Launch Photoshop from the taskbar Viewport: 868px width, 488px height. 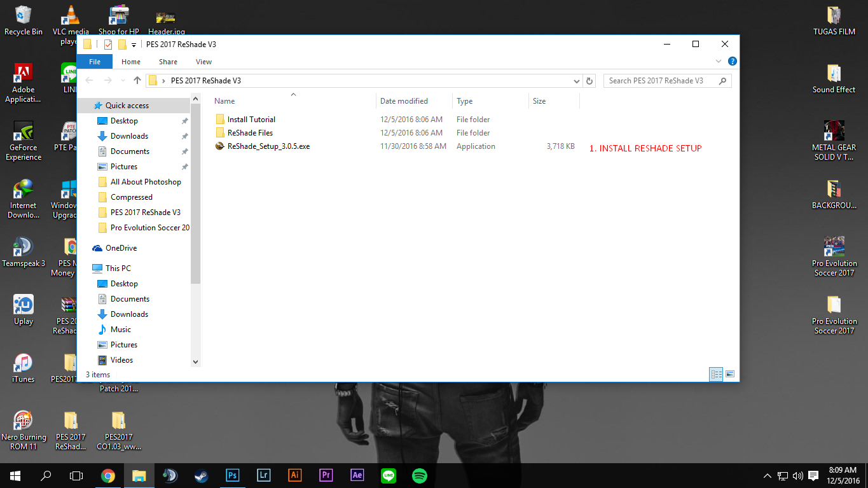point(232,475)
